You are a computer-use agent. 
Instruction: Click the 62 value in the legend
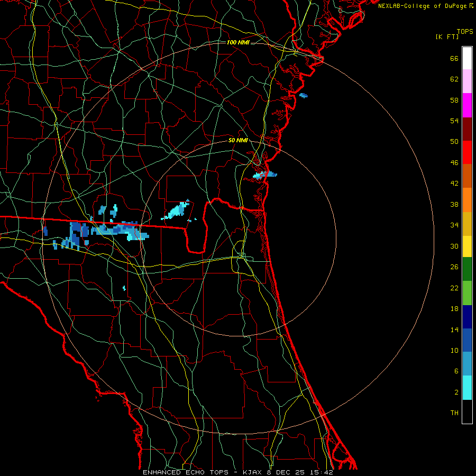pyautogui.click(x=454, y=79)
